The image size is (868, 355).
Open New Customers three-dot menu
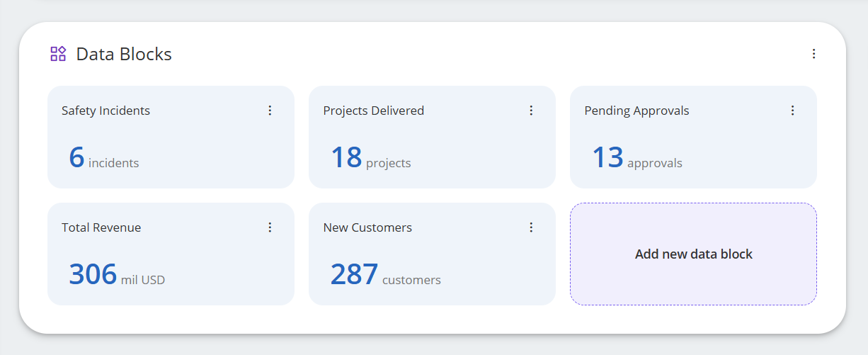click(531, 227)
